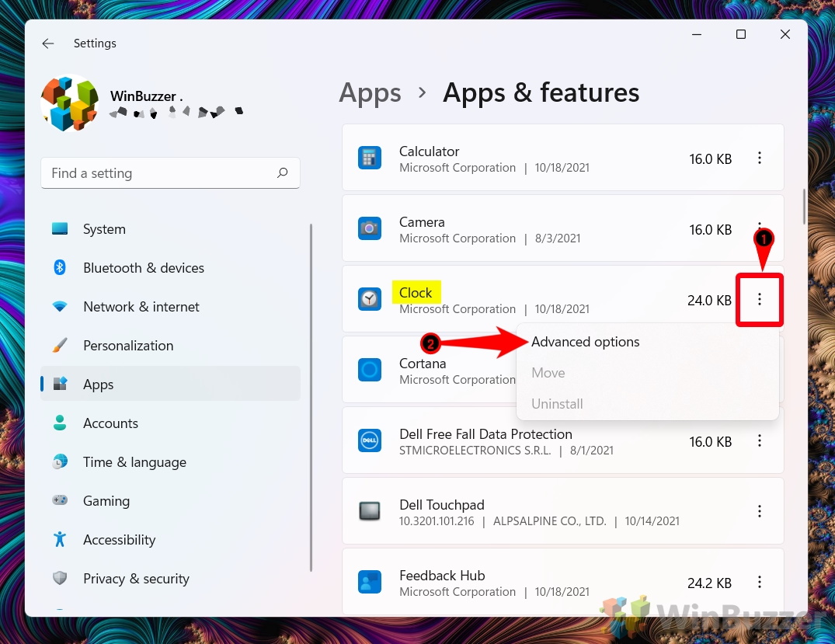Click Camera's 8/3/2021 install date
Screen dimensions: 835x644
point(558,238)
